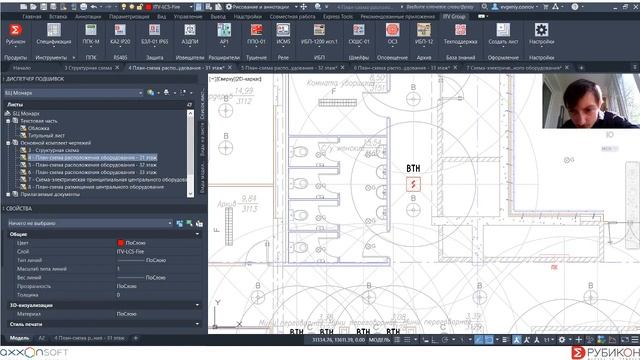The image size is (640, 360).
Task: Click the customization menu icon in status bar
Action: point(635,340)
